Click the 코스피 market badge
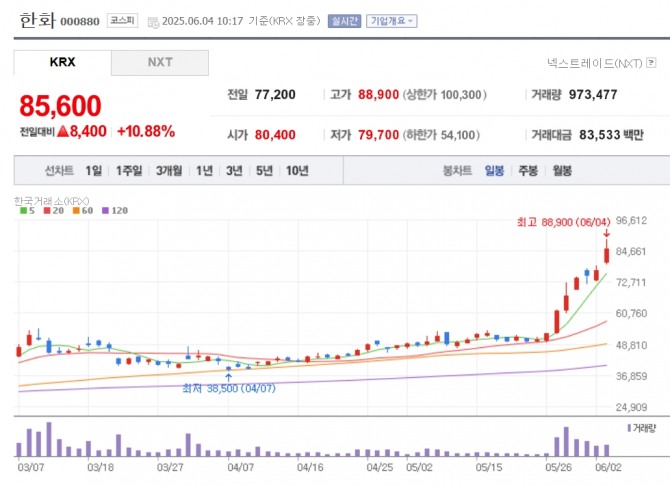This screenshot has height=486, width=670. 122,21
